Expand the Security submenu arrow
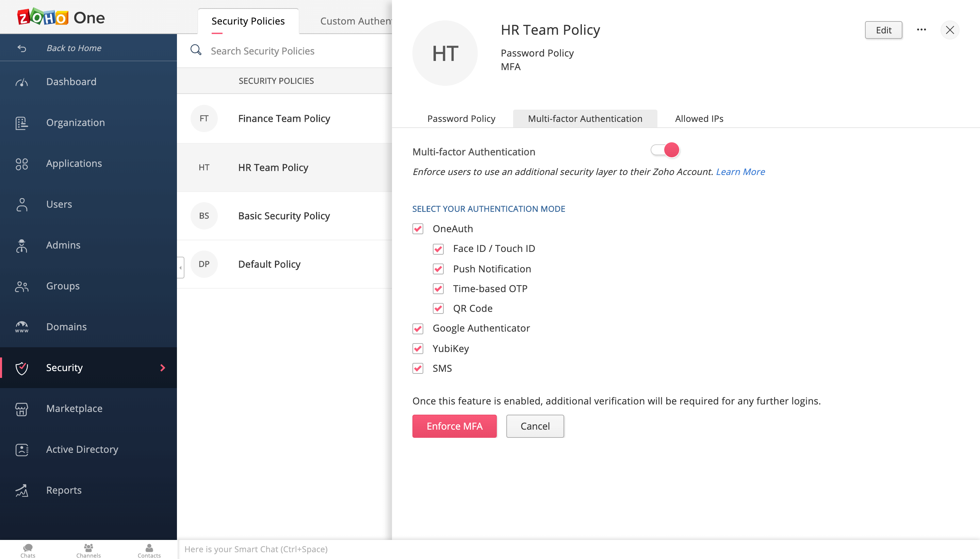 click(x=163, y=368)
